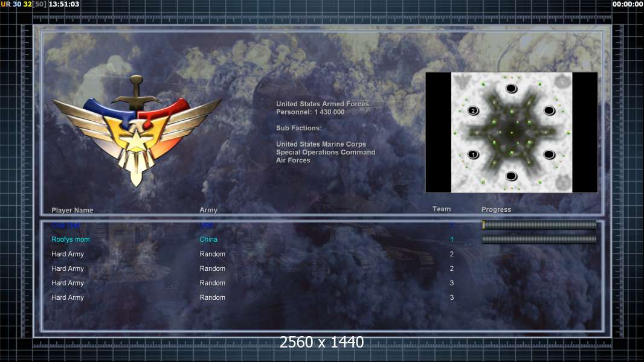Select player name Roofys mom
Screen dimensions: 644x362
(x=70, y=240)
